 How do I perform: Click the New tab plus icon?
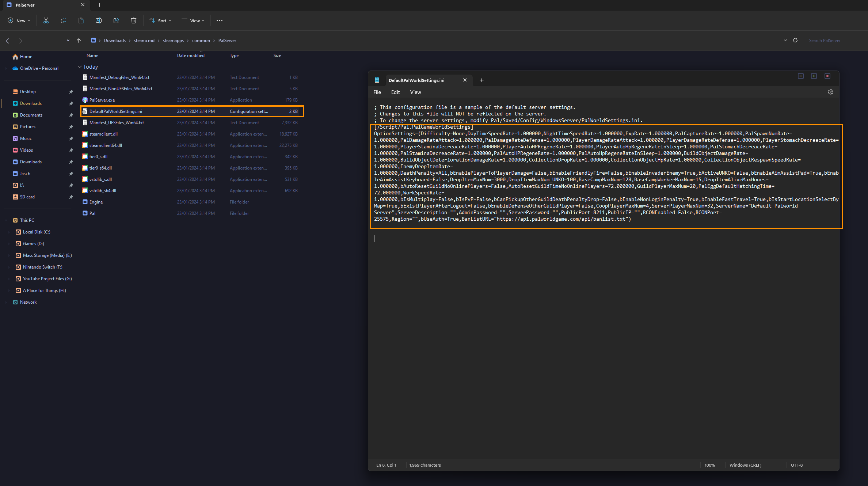(481, 79)
